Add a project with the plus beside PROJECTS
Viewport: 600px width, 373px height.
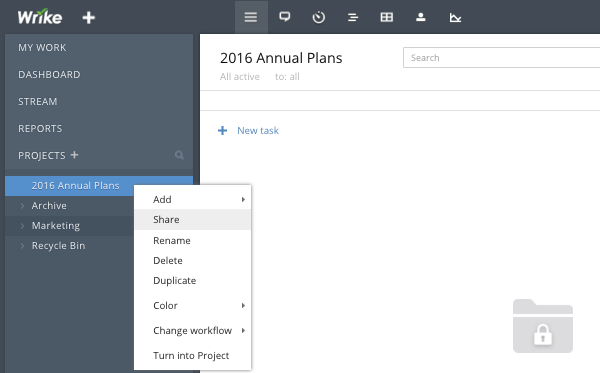(74, 155)
